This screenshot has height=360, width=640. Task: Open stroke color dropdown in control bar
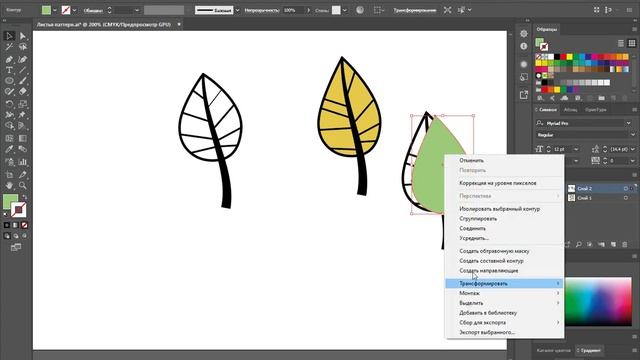pyautogui.click(x=74, y=10)
